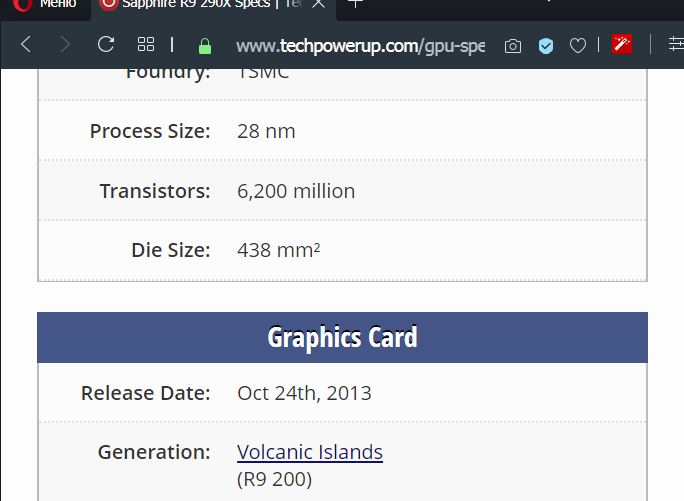Open the Volcanic Islands link
The image size is (684, 501).
click(310, 452)
